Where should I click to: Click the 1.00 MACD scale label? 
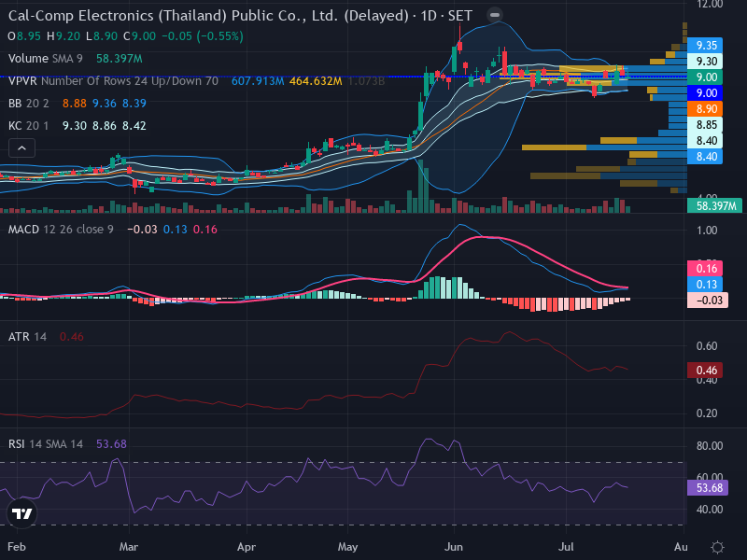click(707, 231)
